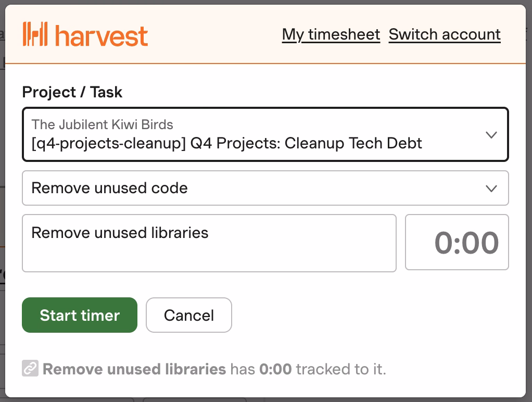This screenshot has width=532, height=402.
Task: Click the Harvest bar-chart logo icon
Action: tap(35, 34)
